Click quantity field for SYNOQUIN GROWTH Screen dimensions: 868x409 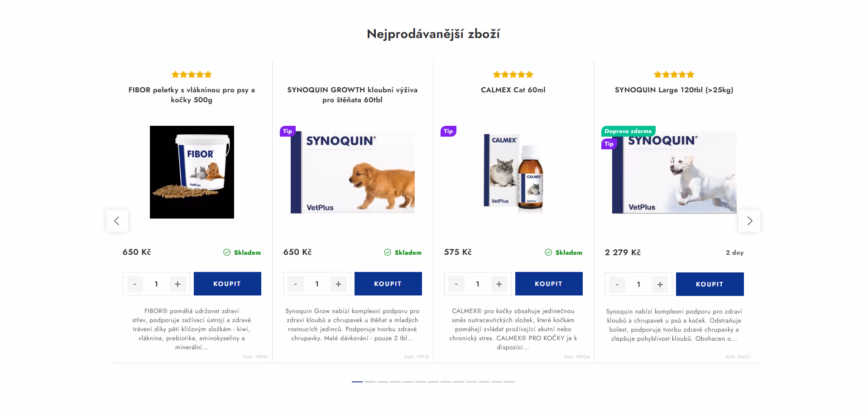(x=317, y=284)
